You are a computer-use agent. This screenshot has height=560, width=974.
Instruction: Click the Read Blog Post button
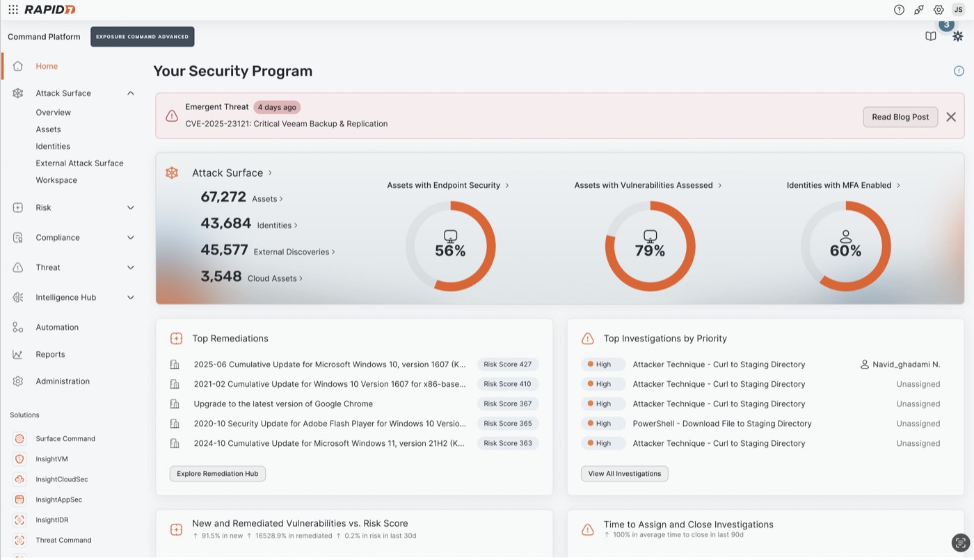point(900,117)
